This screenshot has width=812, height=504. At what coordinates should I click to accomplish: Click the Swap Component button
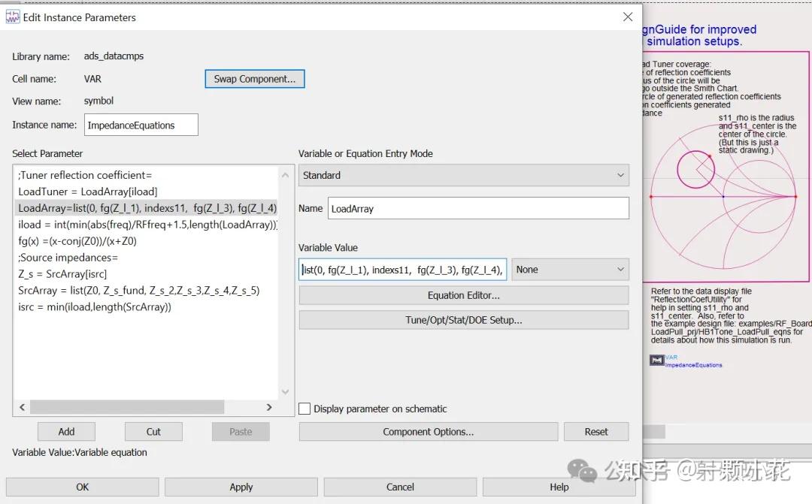[x=254, y=78]
